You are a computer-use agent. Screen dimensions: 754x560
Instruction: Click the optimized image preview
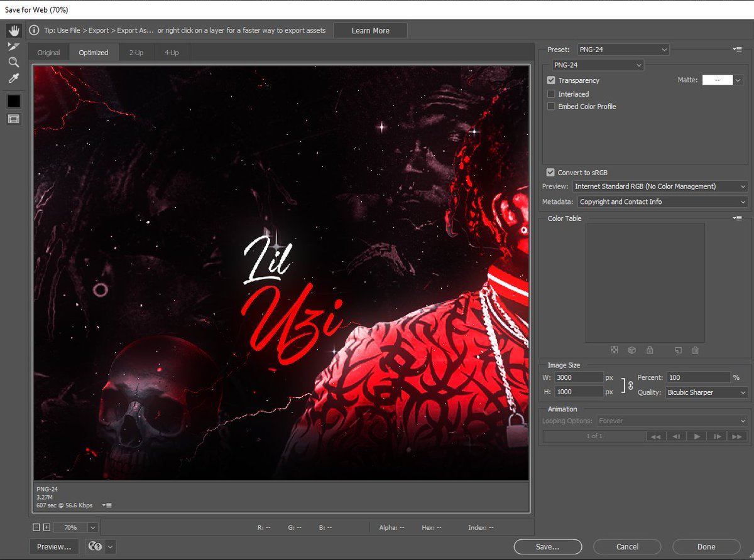[281, 273]
